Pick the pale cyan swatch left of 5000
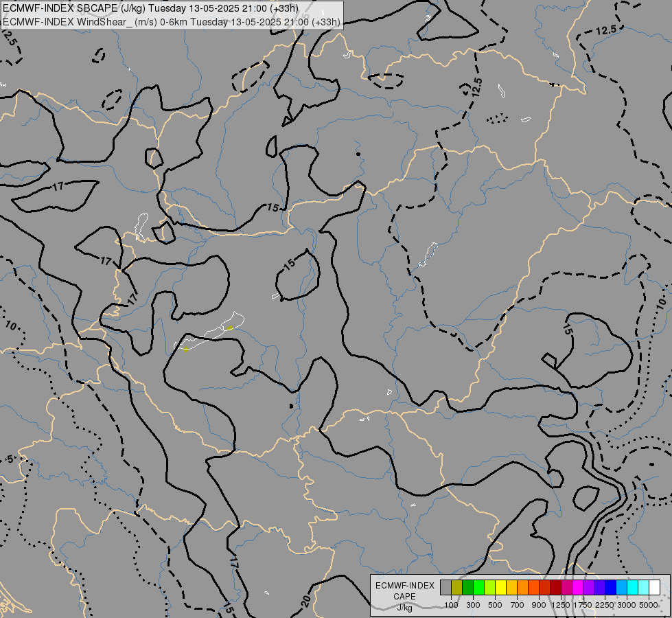 click(x=643, y=588)
